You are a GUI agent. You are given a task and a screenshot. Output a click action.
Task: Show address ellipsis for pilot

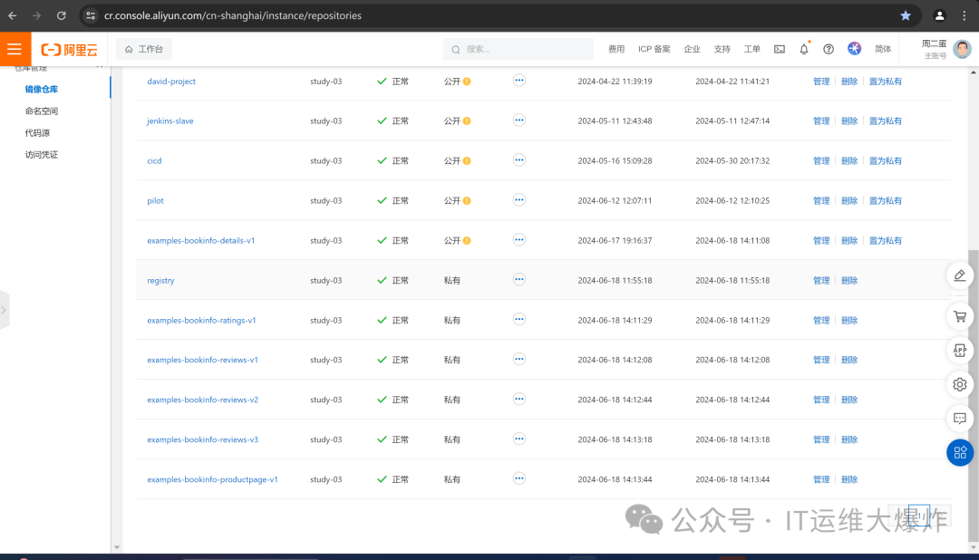coord(519,200)
